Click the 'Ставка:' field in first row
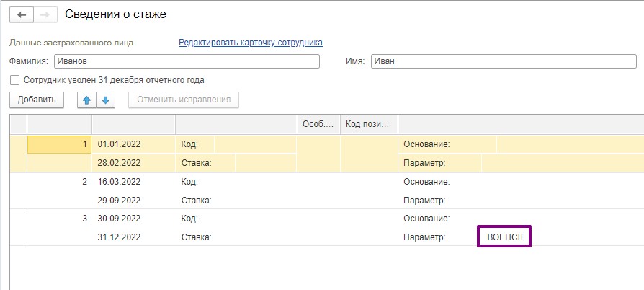The image size is (644, 290). [265, 163]
